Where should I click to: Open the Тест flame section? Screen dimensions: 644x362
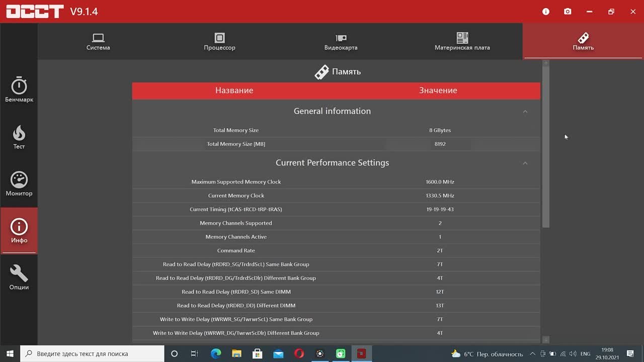(19, 137)
